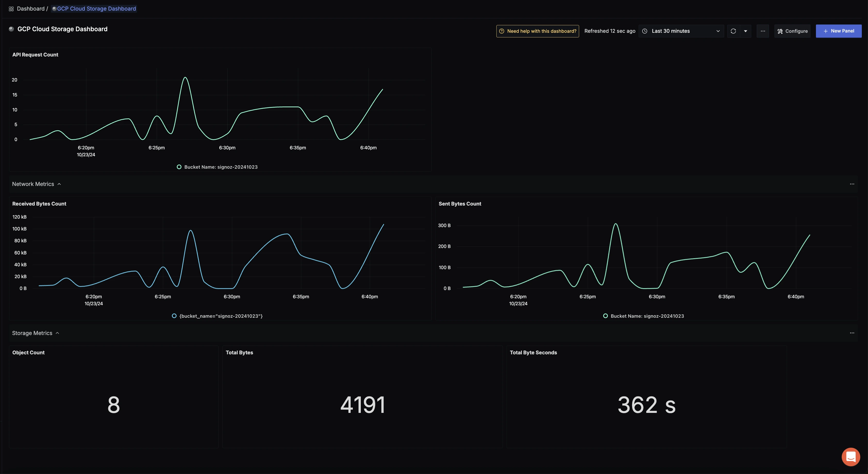Open the Dashboard breadcrumb link
The width and height of the screenshot is (868, 474).
click(31, 9)
